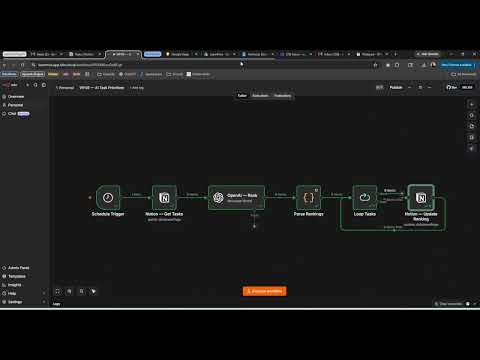Open the workflow more-options menu

coord(430,87)
